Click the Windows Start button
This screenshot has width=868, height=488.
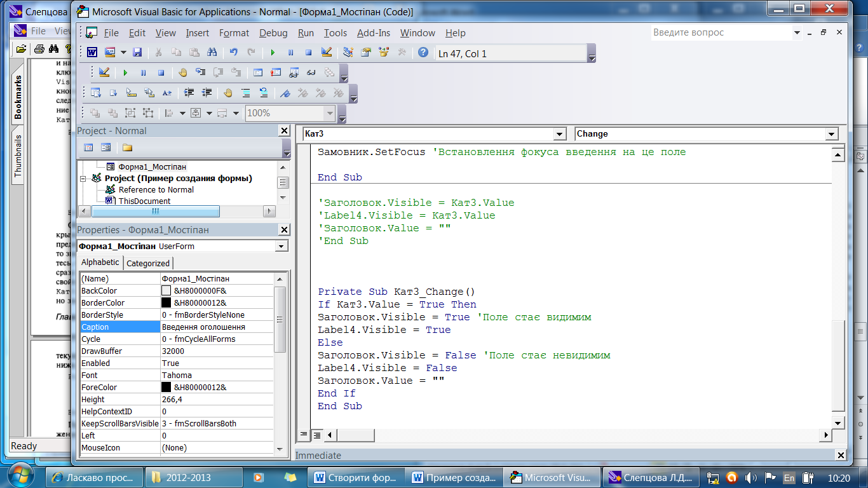[22, 476]
